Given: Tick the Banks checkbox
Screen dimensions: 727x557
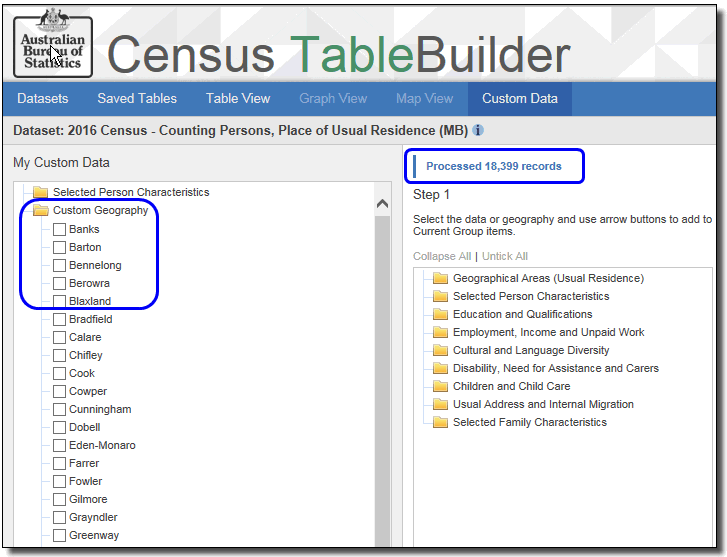Looking at the screenshot, I should pos(59,230).
